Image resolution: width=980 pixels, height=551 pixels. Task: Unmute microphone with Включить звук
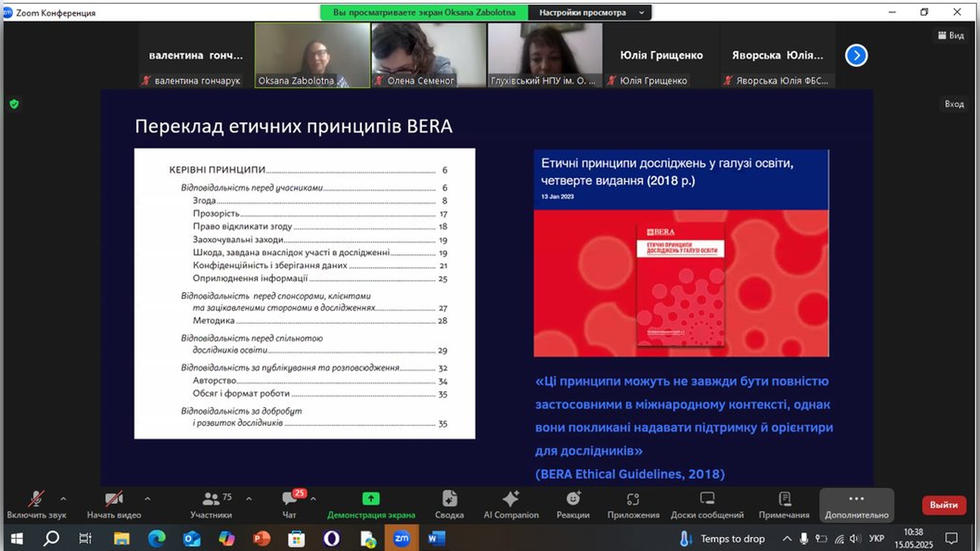(x=36, y=505)
